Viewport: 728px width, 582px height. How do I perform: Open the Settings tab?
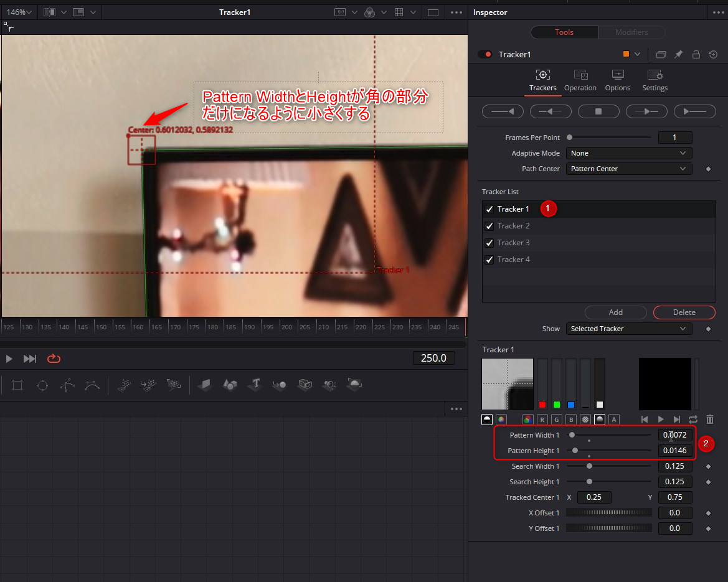pos(655,81)
